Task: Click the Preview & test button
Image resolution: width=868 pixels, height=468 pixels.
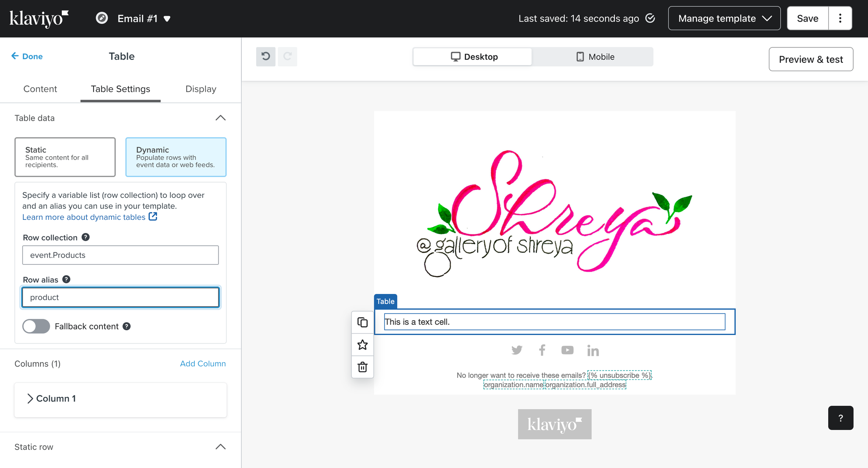Action: click(x=810, y=59)
